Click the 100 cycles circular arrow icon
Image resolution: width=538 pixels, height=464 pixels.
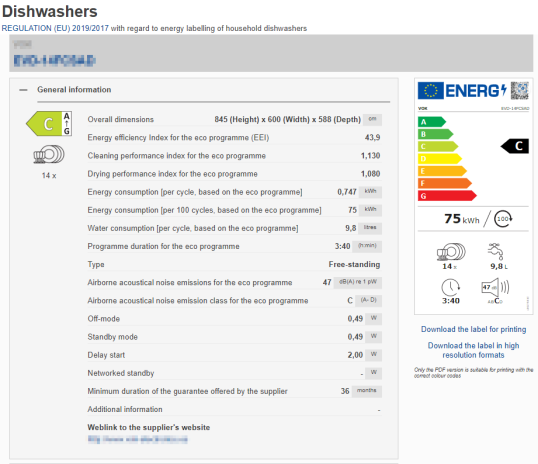click(x=503, y=219)
